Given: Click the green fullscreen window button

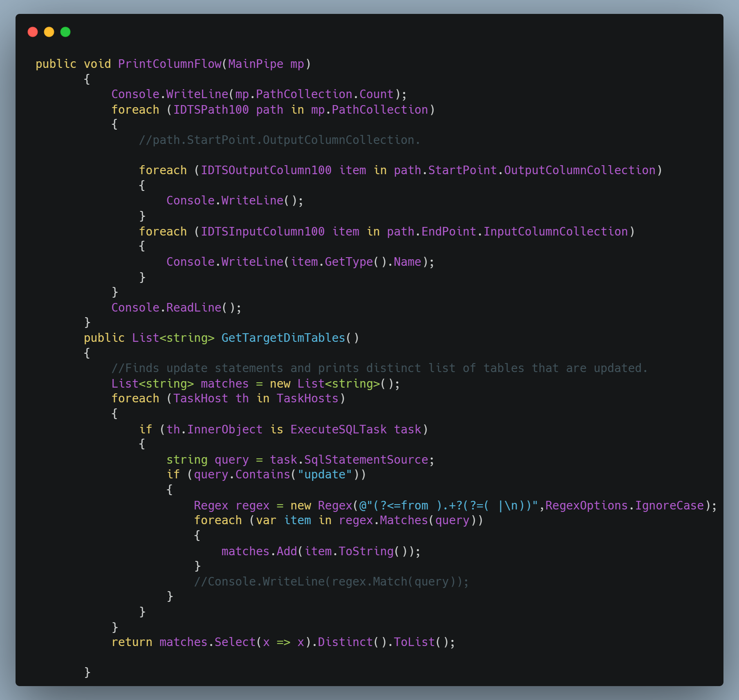Looking at the screenshot, I should (65, 31).
